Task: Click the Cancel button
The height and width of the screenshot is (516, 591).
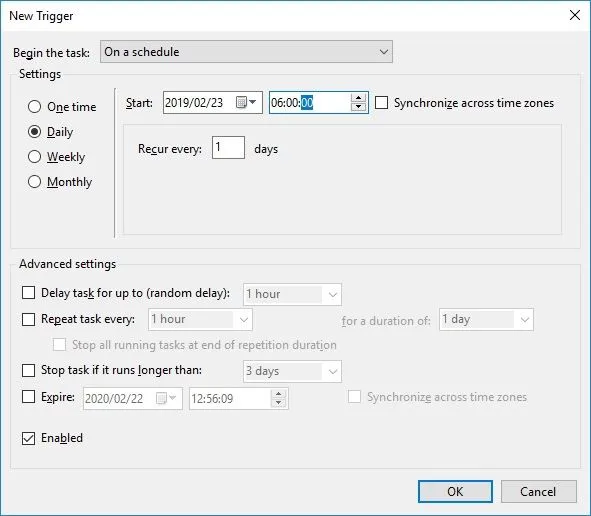Action: pos(539,492)
